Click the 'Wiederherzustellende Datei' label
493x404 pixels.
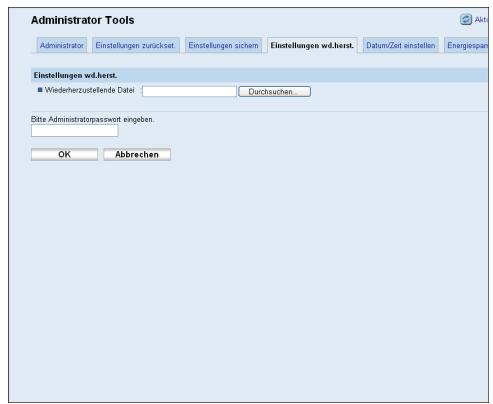tap(90, 90)
